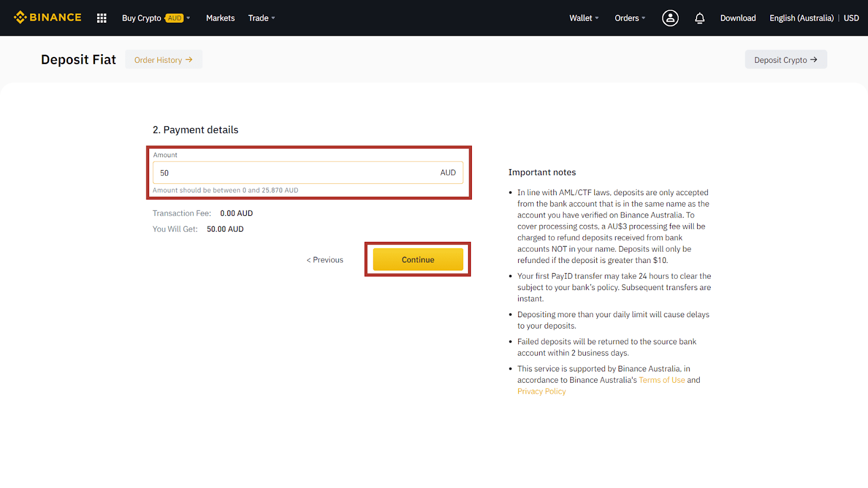Viewport: 868px width, 488px height.
Task: Click the Amount input field
Action: (x=308, y=172)
